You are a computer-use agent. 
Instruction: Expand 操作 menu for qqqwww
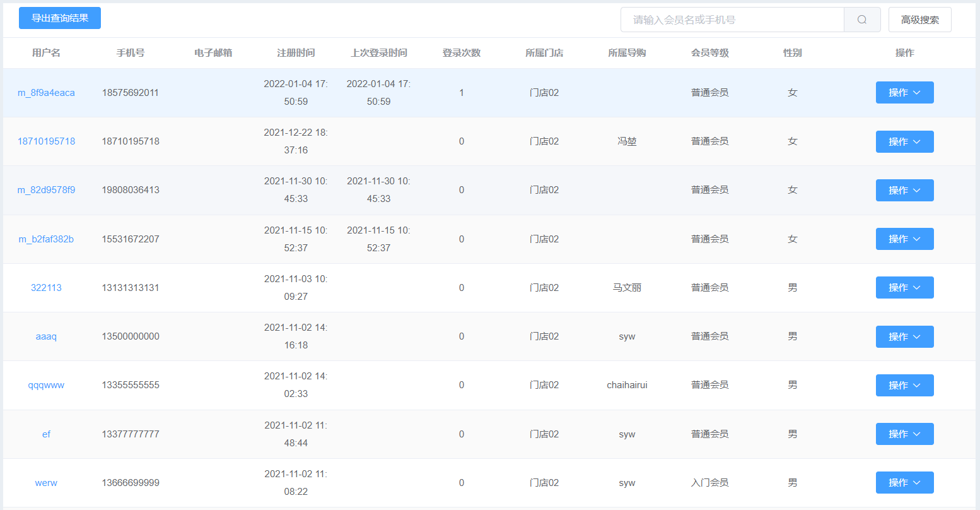pyautogui.click(x=905, y=385)
